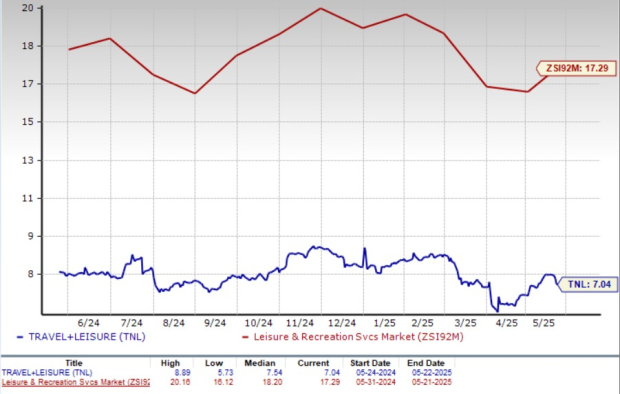Click the 8/24 x-axis label
Viewport: 620px width, 394px height.
(174, 323)
